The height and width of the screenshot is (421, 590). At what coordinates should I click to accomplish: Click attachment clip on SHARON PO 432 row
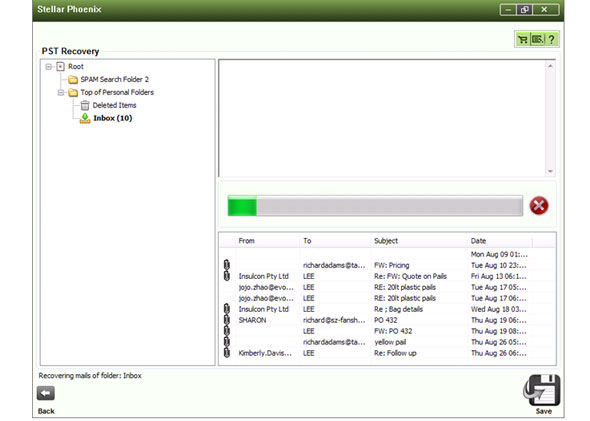227,320
